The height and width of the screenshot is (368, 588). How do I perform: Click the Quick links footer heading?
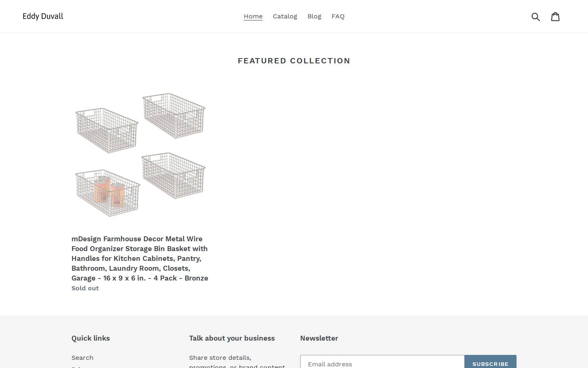click(91, 338)
